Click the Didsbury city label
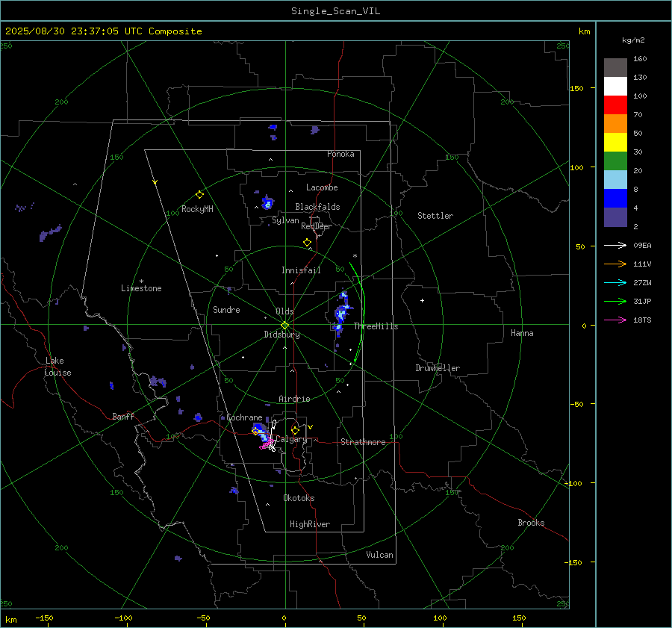This screenshot has width=672, height=628. click(281, 335)
